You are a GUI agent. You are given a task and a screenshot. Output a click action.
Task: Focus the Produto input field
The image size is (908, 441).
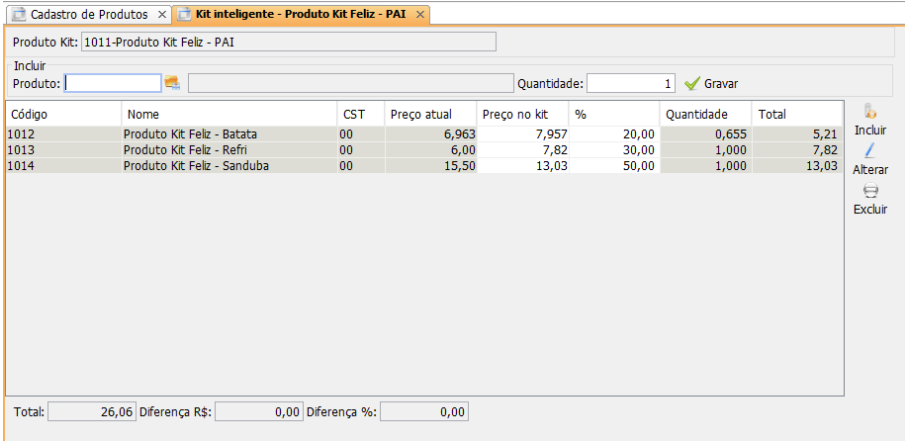point(113,83)
